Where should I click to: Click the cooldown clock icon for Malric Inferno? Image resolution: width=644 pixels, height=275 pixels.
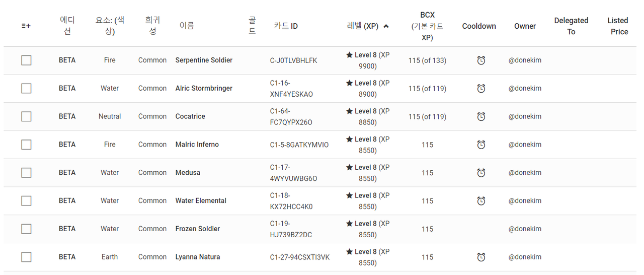point(481,145)
